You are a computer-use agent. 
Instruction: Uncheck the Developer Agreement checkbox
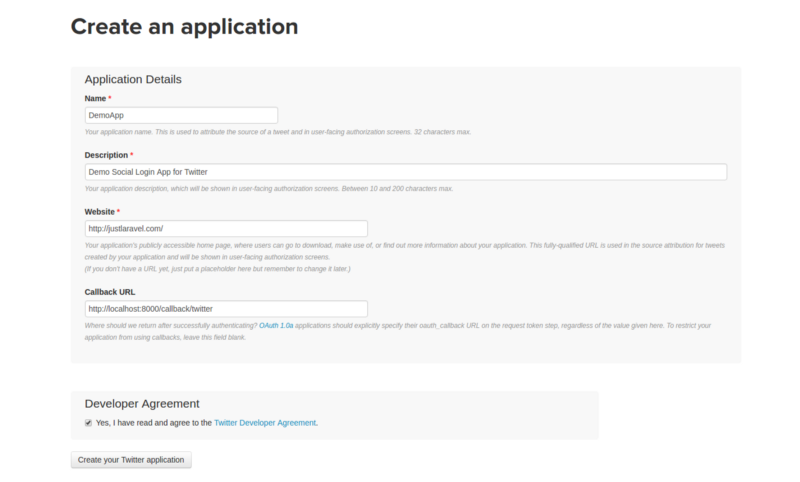tap(89, 423)
